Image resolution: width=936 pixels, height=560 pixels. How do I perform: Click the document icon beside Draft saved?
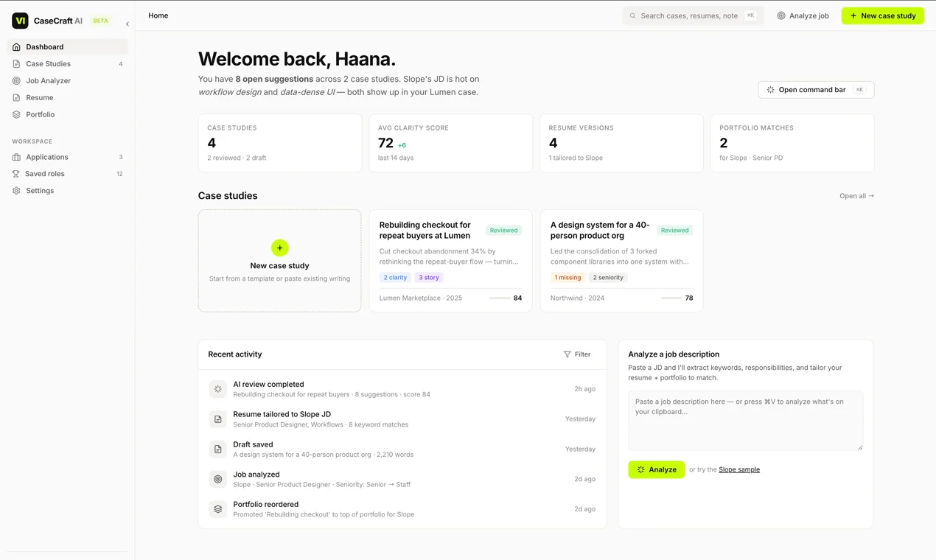coord(217,449)
